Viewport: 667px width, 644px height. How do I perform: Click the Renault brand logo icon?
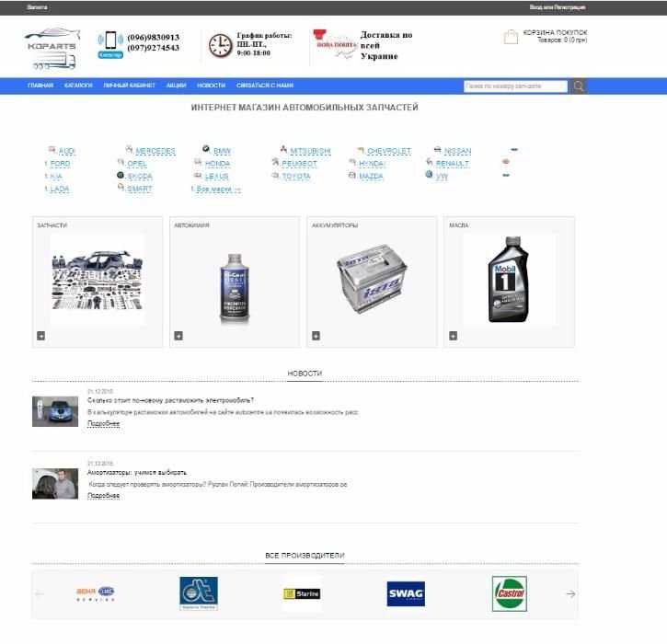(x=430, y=162)
